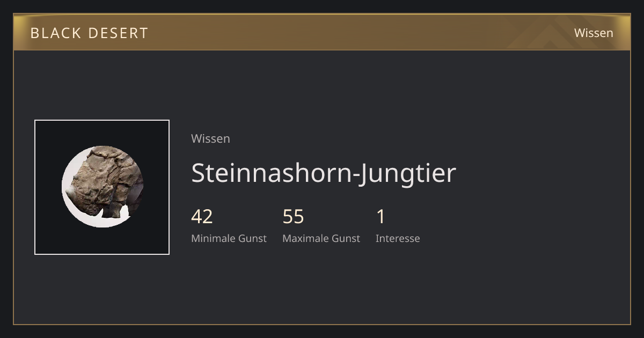Select the interest value 1

(x=380, y=217)
